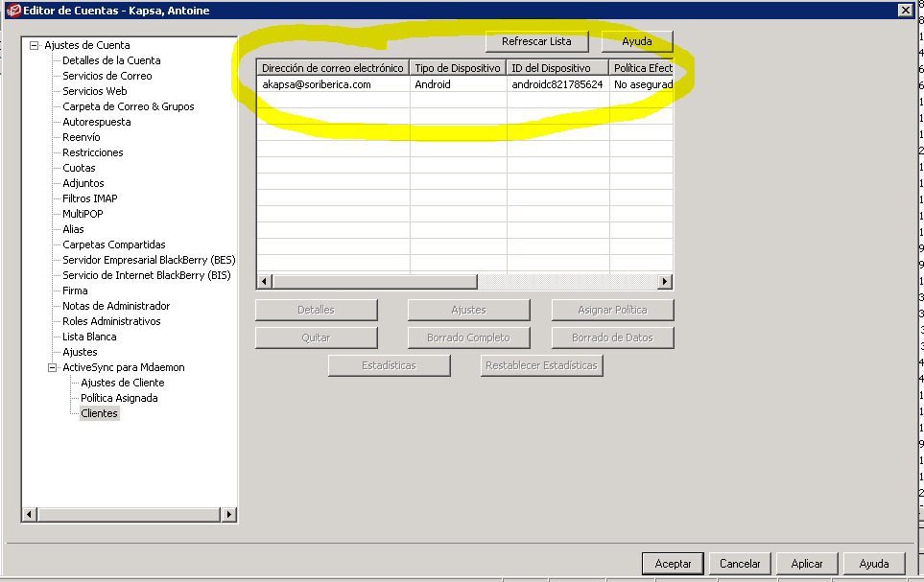
Task: Click left arrow of device list scrollbar
Action: click(x=265, y=282)
